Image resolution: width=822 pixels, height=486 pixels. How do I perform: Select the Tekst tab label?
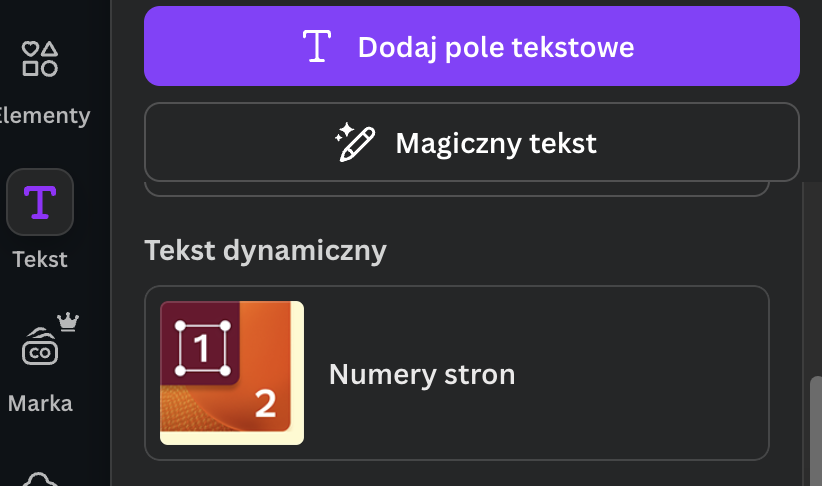pos(40,259)
